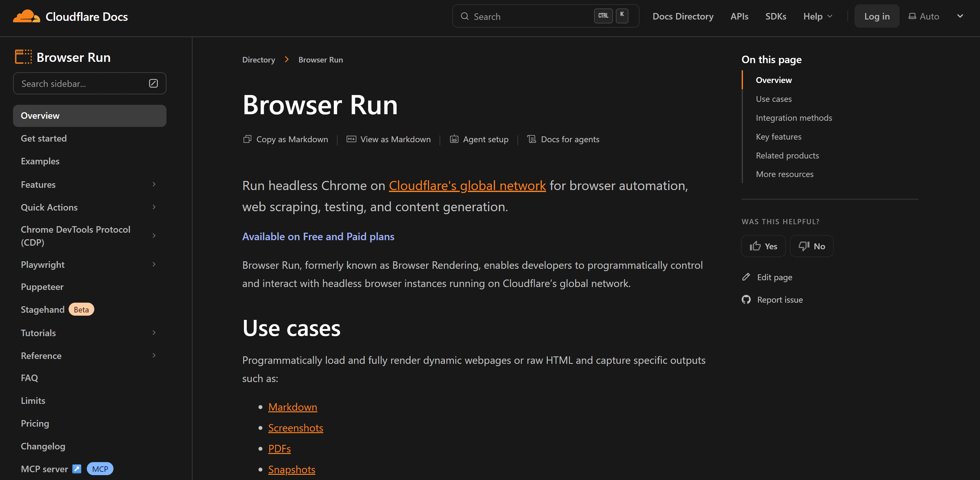Jump to Key features section
Viewport: 980px width, 480px height.
pos(778,137)
